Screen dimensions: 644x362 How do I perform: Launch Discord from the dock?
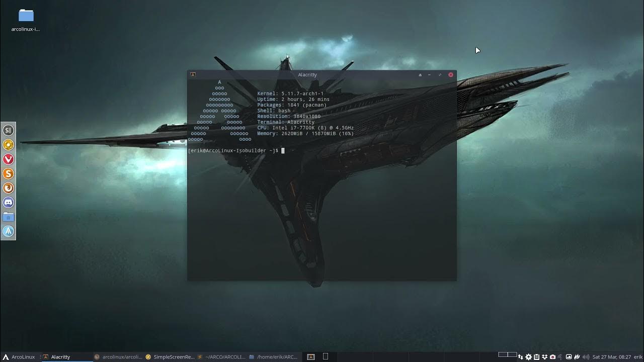point(9,203)
